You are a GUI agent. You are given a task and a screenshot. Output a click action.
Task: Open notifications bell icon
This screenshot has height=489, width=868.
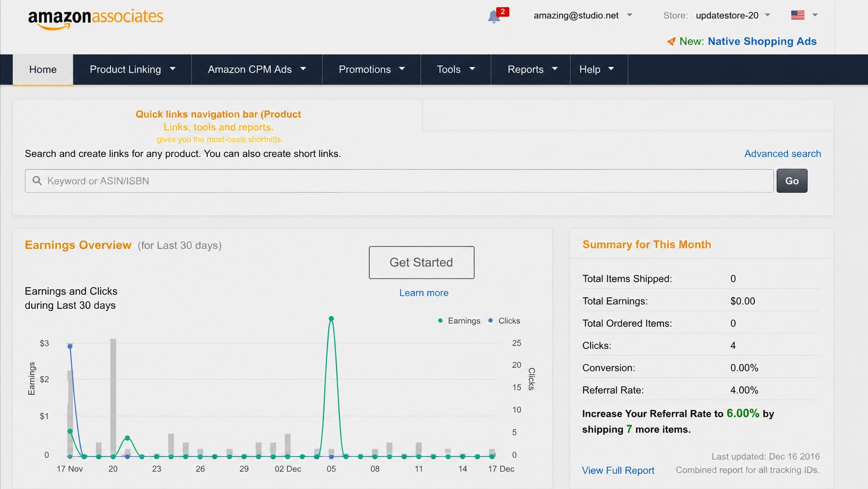tap(494, 17)
